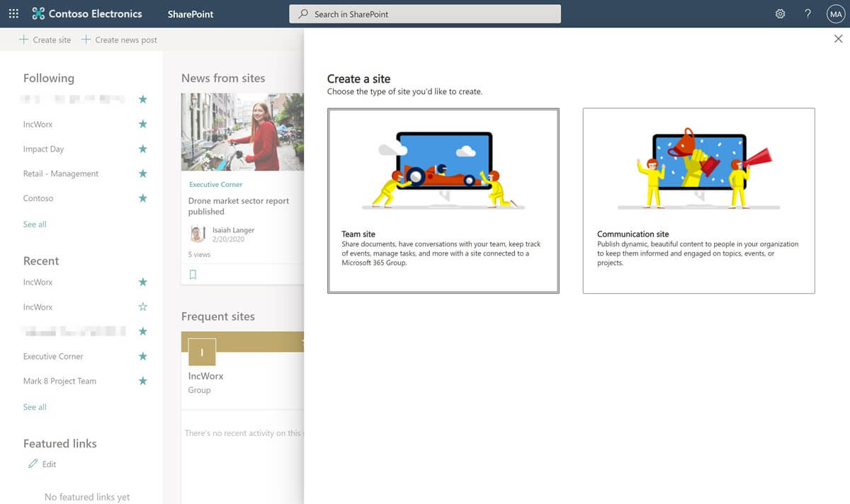Viewport: 850px width, 504px height.
Task: Close the Create a site panel
Action: pyautogui.click(x=838, y=40)
